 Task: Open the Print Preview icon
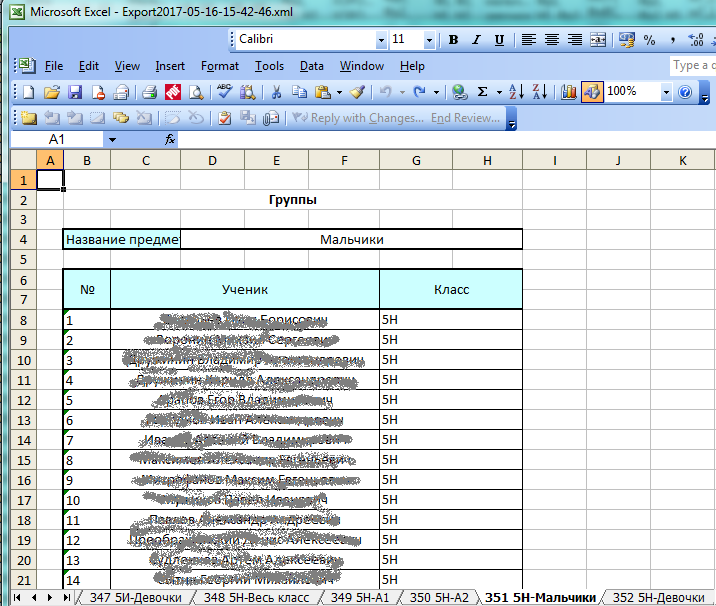point(196,92)
